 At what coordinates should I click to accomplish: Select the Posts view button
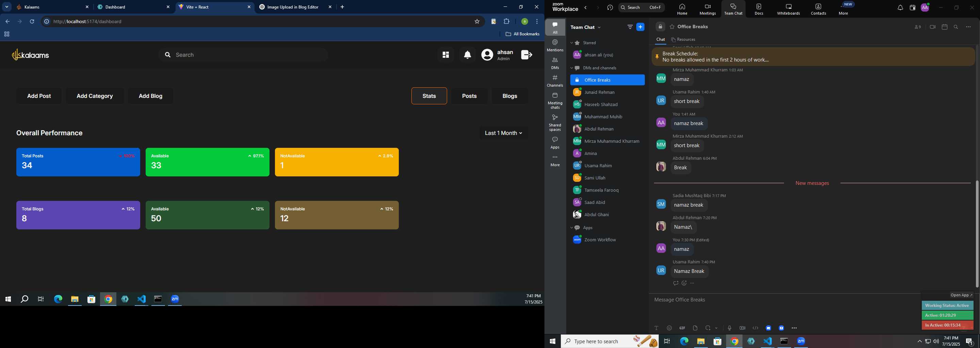tap(469, 96)
